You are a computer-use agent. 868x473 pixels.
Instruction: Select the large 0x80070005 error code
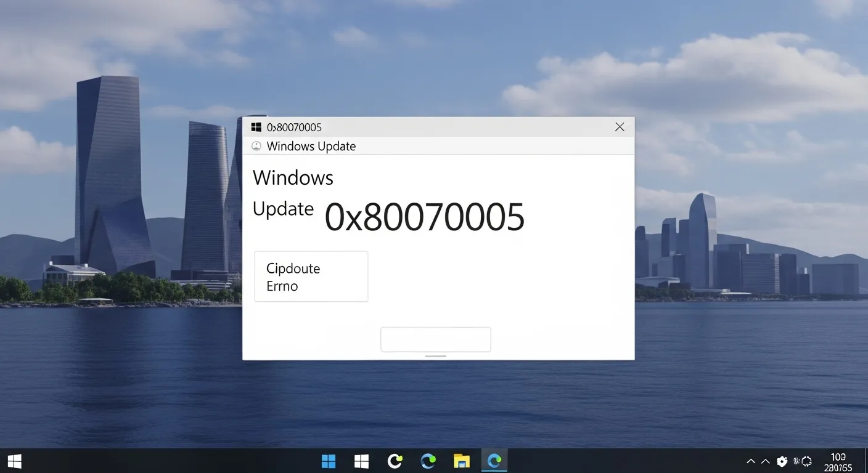425,217
